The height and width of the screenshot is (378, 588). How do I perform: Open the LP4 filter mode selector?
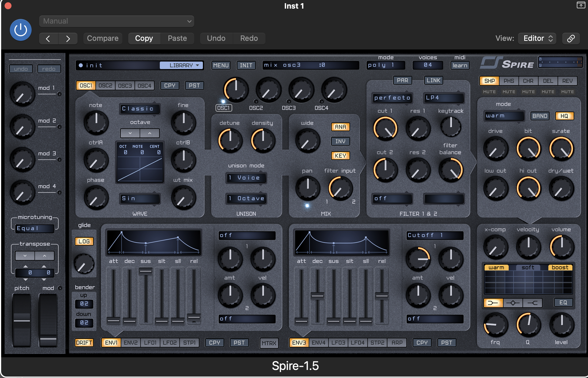pos(444,98)
